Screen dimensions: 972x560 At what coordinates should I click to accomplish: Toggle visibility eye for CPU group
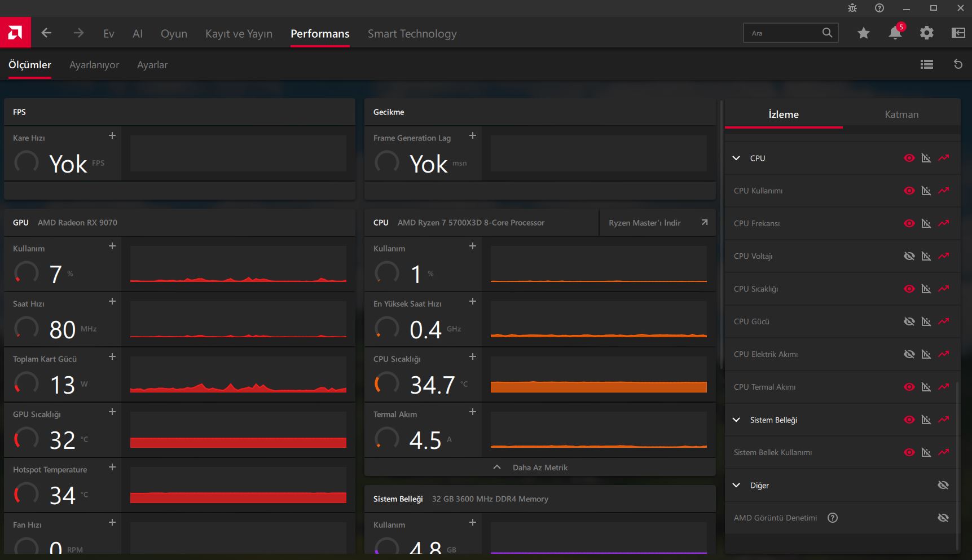coord(909,158)
